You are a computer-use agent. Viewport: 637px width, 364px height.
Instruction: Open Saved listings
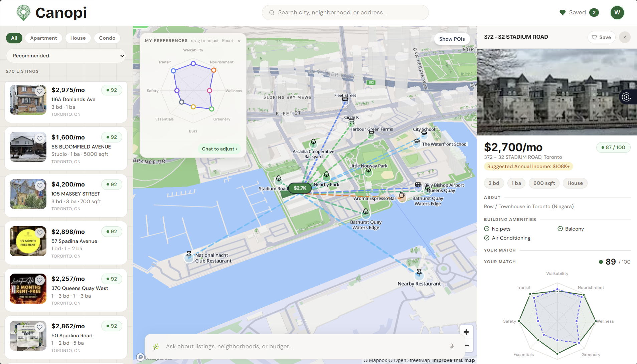point(579,13)
